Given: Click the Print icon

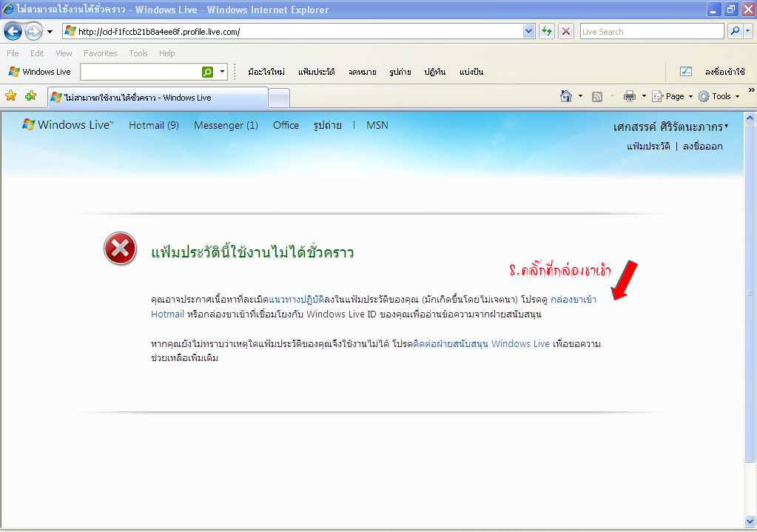Looking at the screenshot, I should pos(630,96).
